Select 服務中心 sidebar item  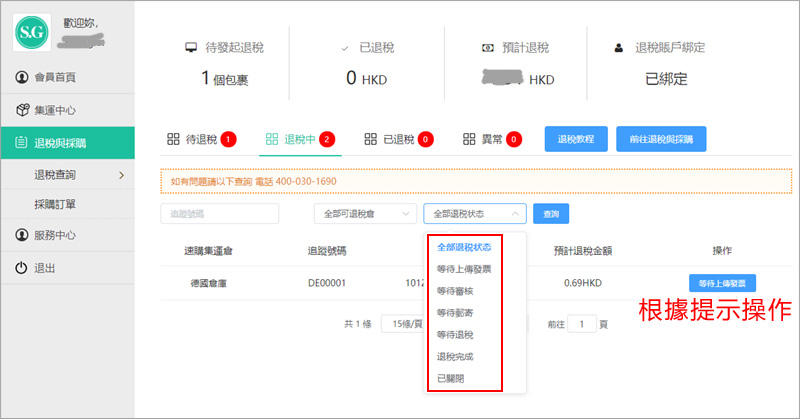tap(54, 235)
